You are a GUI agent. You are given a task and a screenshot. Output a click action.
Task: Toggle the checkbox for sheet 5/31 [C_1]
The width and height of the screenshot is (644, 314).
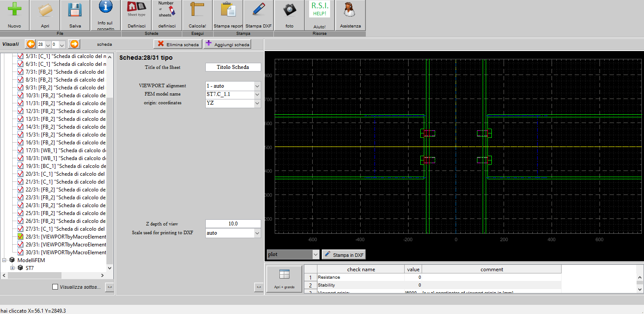(x=20, y=56)
